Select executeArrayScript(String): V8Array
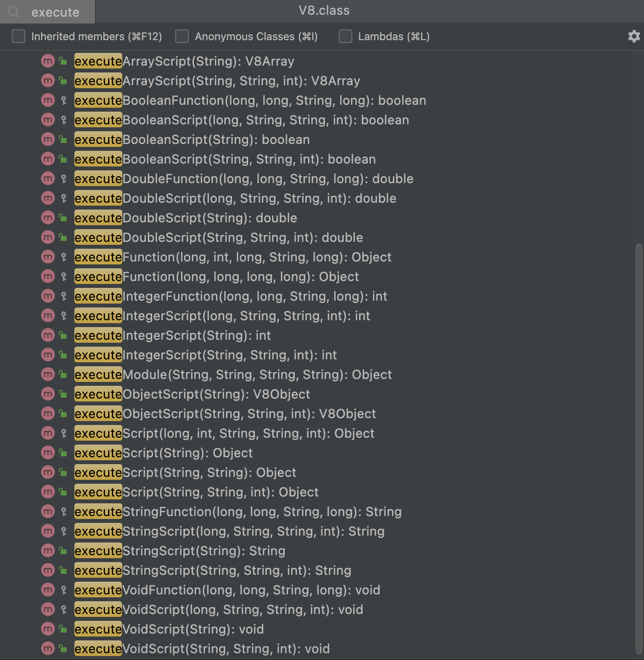Viewport: 644px width, 660px height. [184, 61]
